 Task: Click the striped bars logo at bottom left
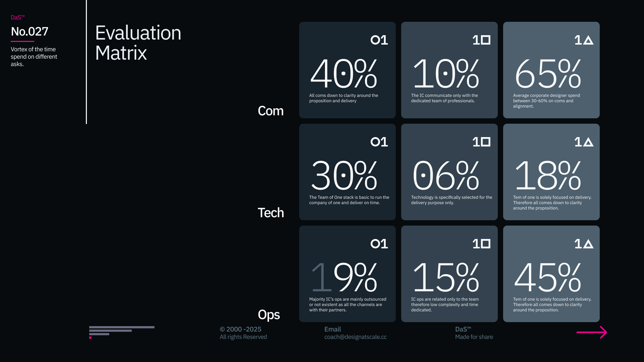click(x=121, y=332)
